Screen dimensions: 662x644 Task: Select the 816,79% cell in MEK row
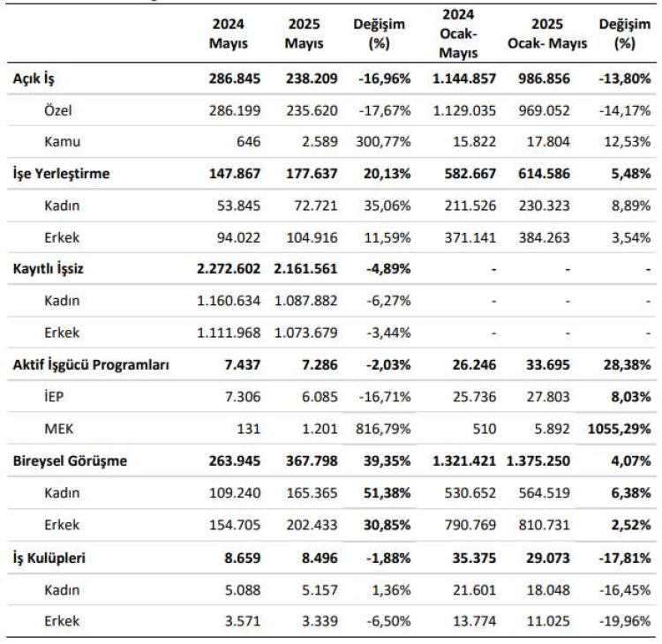coord(384,429)
